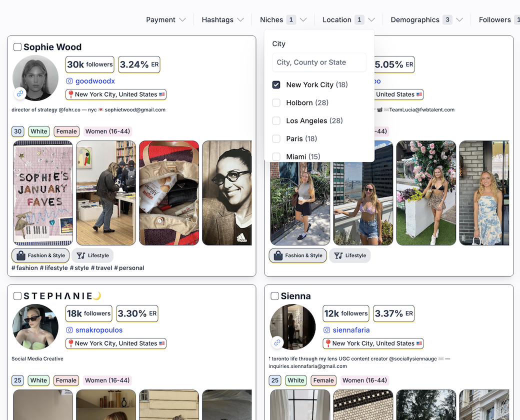Click the 5.05% ER badge
The height and width of the screenshot is (420, 520).
(394, 64)
